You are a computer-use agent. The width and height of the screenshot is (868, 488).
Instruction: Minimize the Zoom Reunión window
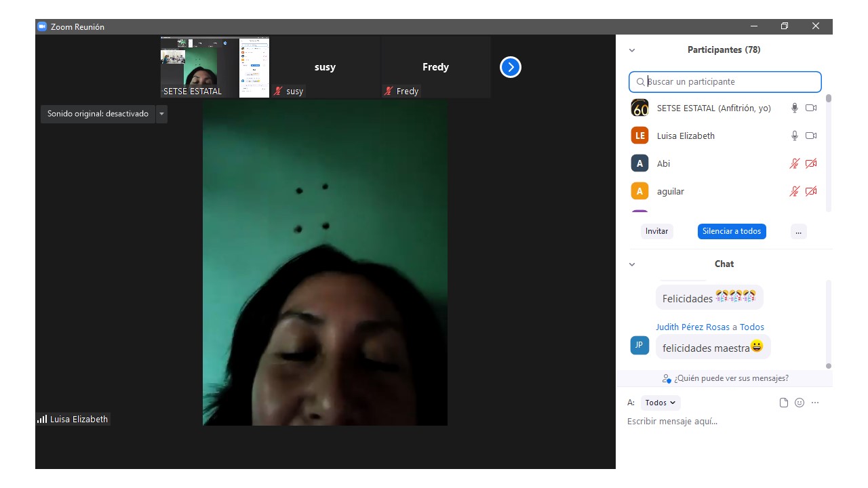[x=754, y=26]
